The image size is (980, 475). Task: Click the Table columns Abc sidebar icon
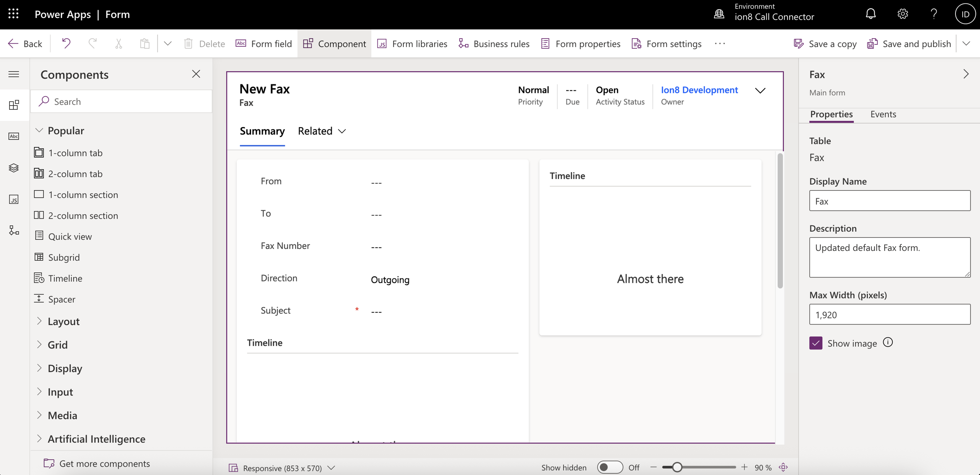click(x=14, y=136)
